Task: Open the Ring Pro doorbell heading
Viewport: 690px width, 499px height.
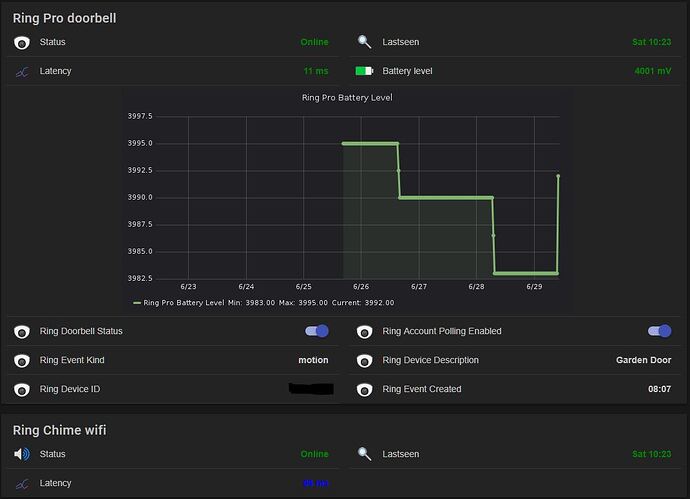Action: tap(64, 18)
